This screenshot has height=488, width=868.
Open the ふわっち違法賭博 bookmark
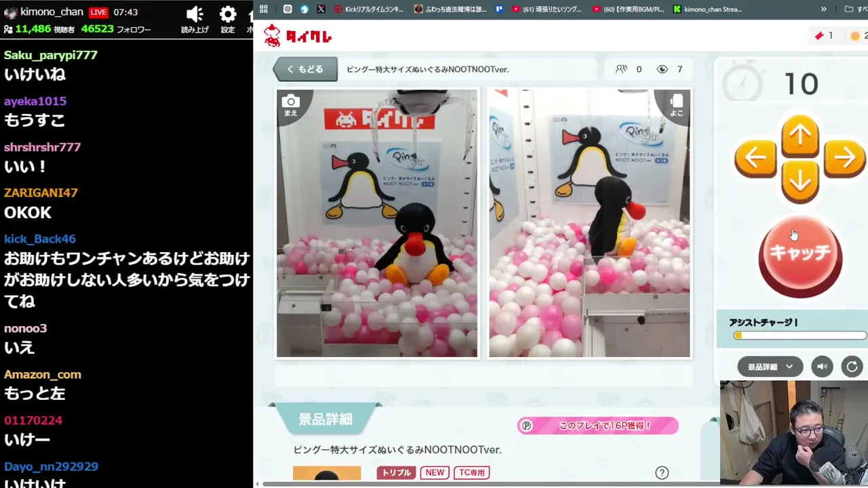coord(450,9)
